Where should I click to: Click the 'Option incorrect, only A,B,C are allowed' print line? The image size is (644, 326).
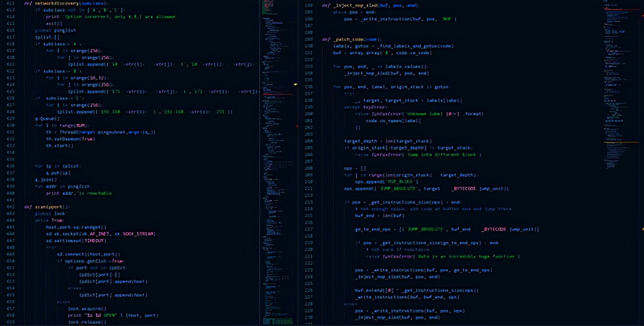110,17
